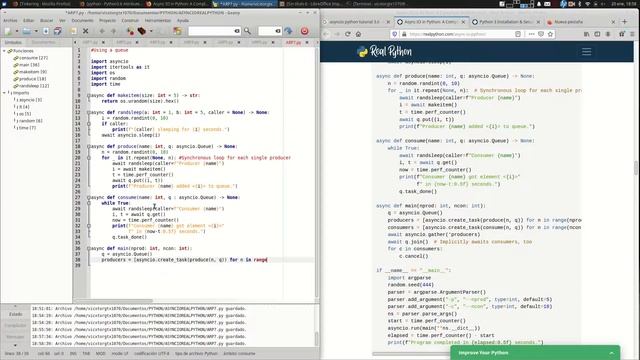
Task: Open the Editar menu
Action: 28,20
